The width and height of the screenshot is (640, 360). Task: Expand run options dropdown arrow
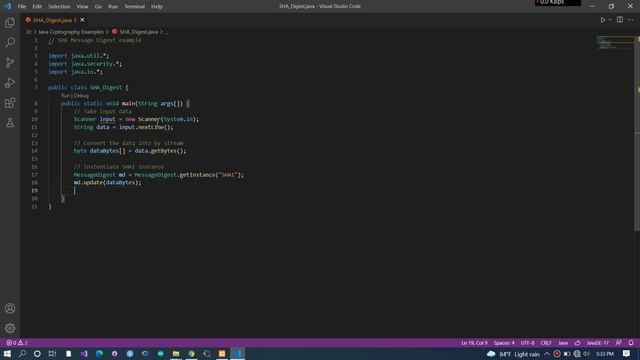pyautogui.click(x=610, y=20)
